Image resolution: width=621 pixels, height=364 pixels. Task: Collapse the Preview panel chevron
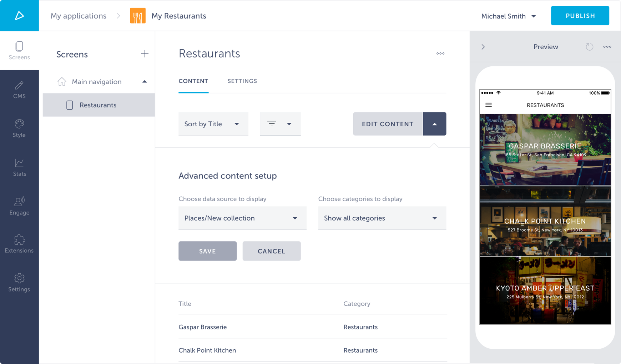click(x=483, y=47)
